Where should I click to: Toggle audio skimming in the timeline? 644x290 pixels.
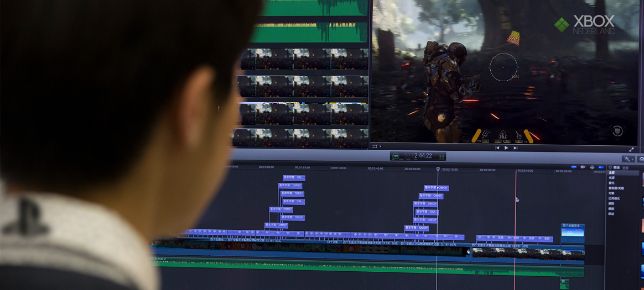(x=583, y=167)
